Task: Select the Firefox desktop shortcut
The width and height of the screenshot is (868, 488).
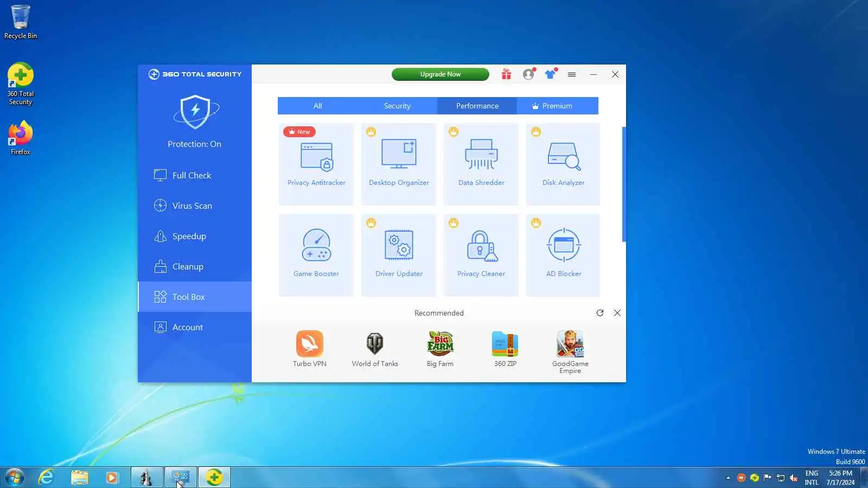Action: coord(21,138)
